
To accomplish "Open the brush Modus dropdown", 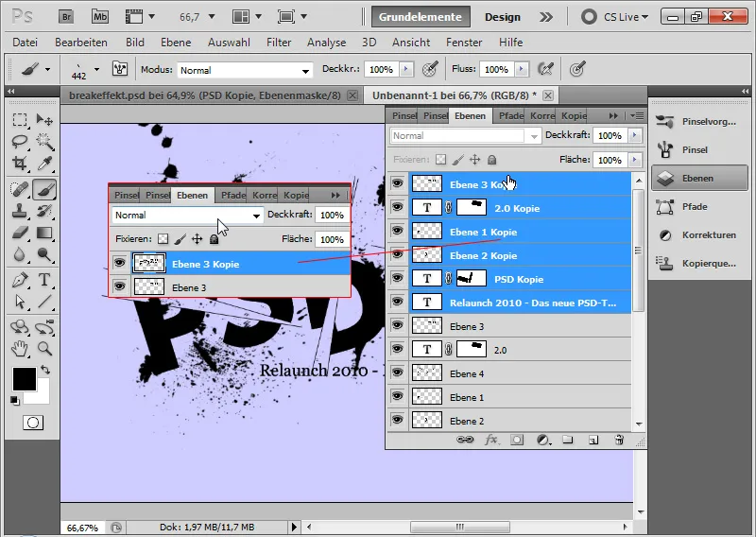I will (245, 71).
